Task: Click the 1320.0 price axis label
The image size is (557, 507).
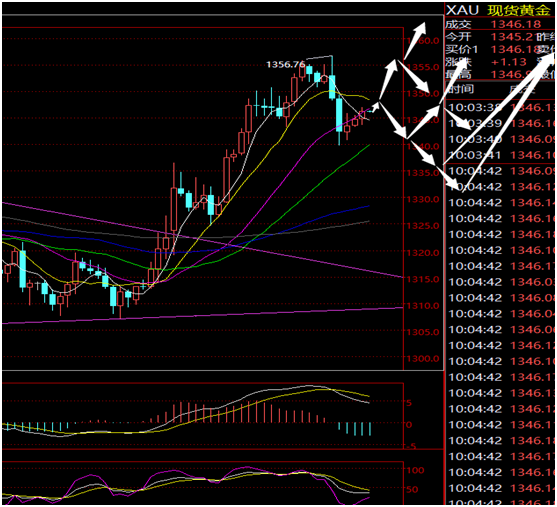Action: [423, 253]
